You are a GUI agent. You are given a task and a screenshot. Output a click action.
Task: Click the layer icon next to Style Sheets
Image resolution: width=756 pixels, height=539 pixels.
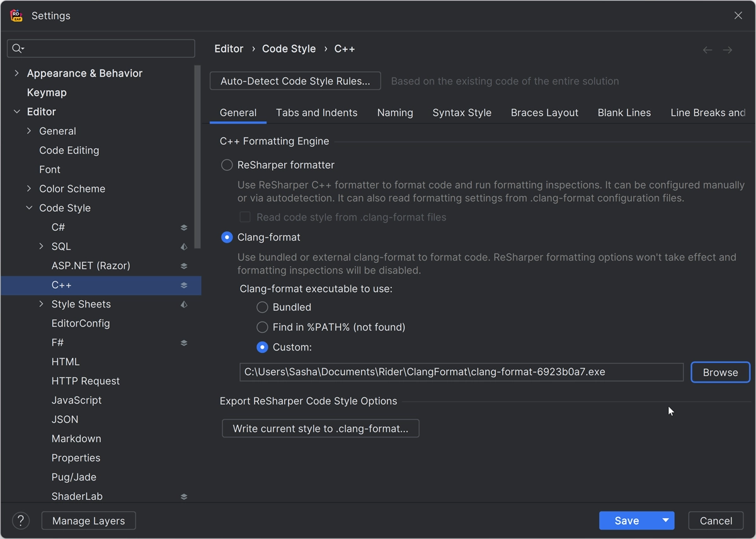pyautogui.click(x=184, y=304)
